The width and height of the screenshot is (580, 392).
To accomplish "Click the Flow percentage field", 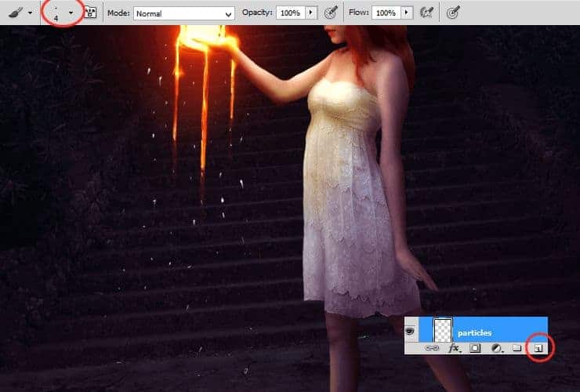I will pyautogui.click(x=385, y=13).
